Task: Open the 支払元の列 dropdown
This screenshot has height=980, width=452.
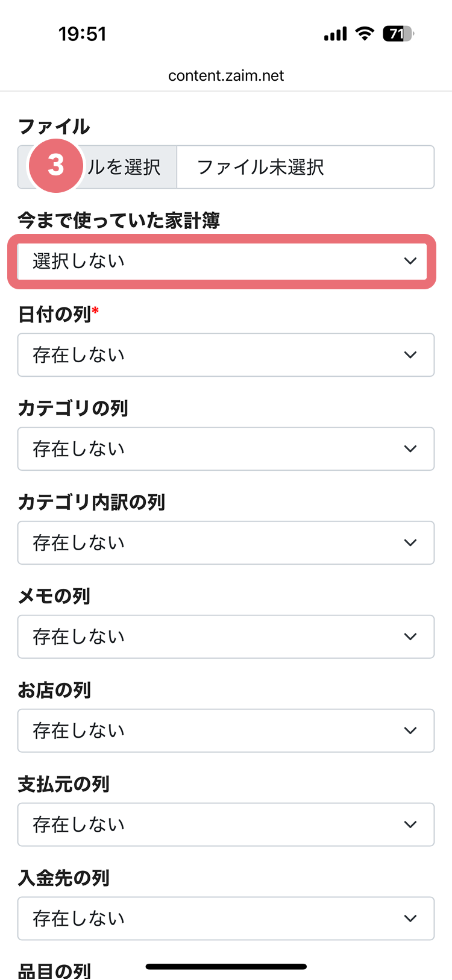Action: [226, 825]
